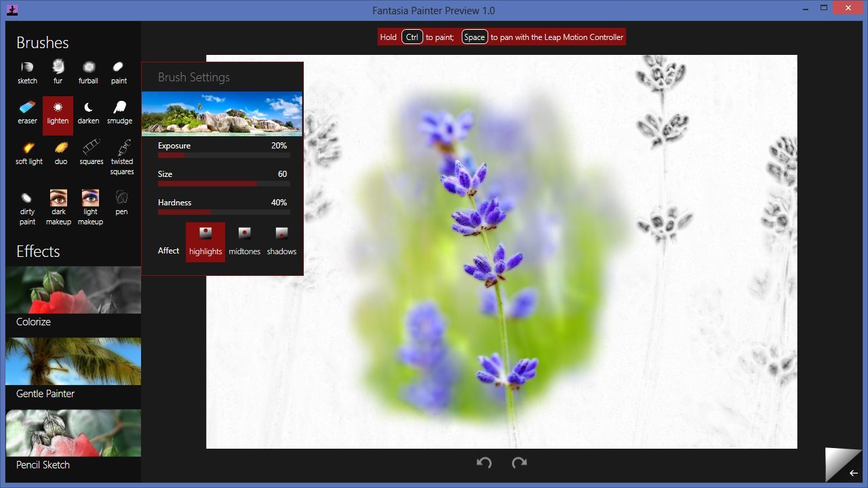Click the Exposure slider bar
The height and width of the screenshot is (488, 868).
tap(224, 155)
